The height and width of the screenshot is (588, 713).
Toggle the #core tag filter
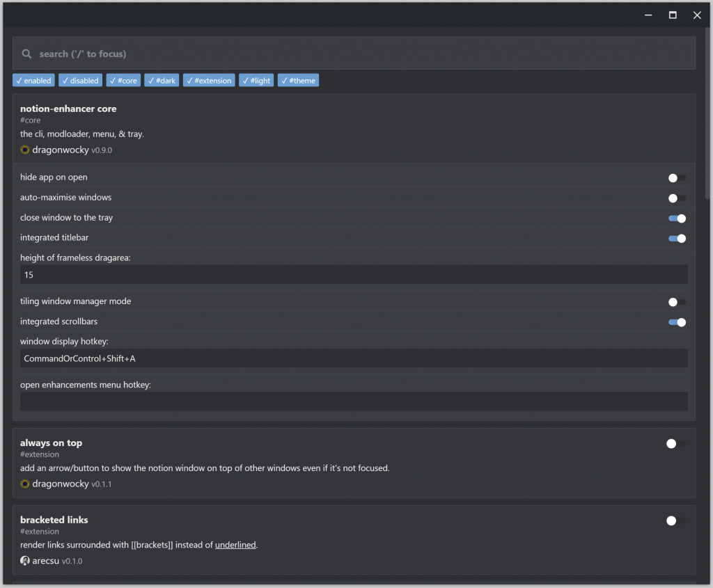click(x=123, y=81)
